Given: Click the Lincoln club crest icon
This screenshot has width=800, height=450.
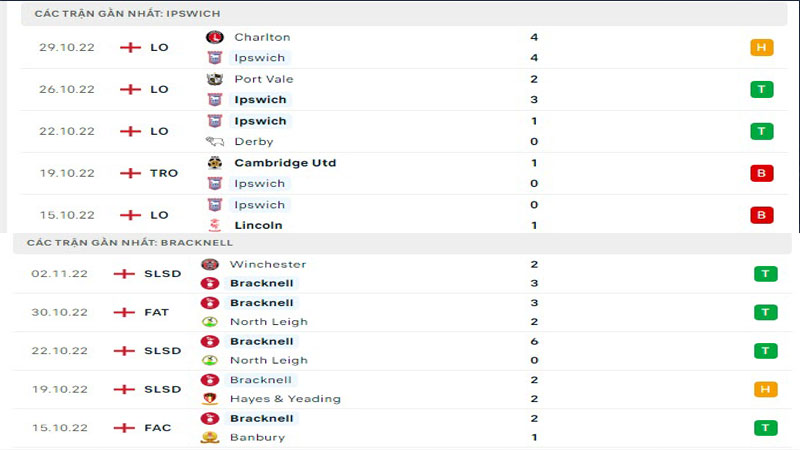Looking at the screenshot, I should (x=214, y=225).
